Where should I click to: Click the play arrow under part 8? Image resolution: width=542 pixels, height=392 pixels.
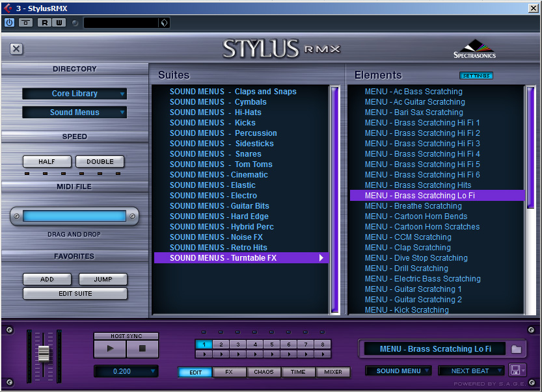click(323, 354)
